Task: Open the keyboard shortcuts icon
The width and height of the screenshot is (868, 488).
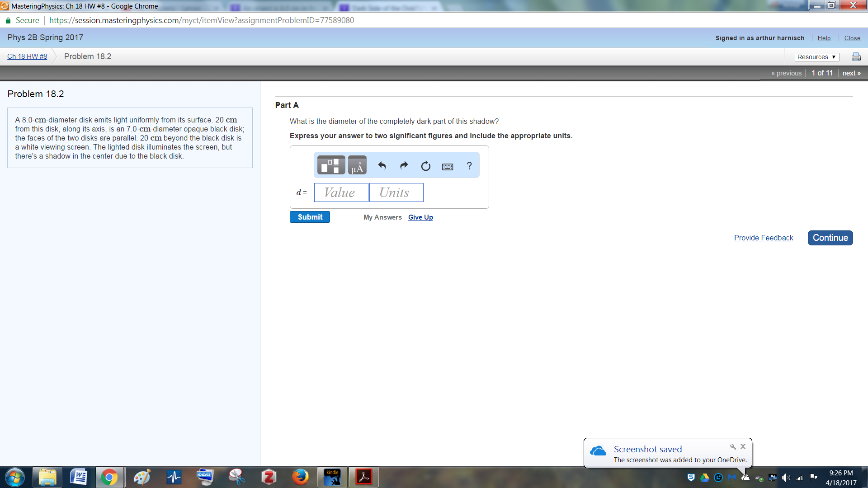Action: coord(448,167)
